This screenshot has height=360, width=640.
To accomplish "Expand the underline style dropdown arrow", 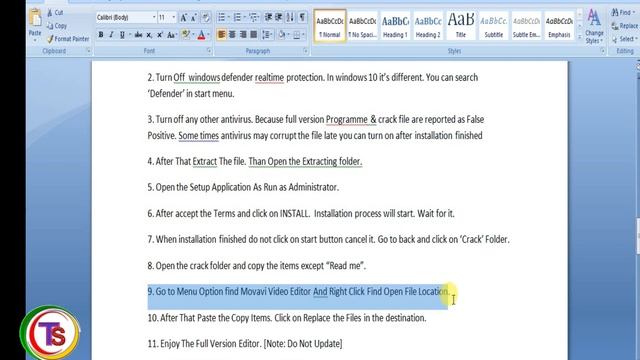I will 130,35.
